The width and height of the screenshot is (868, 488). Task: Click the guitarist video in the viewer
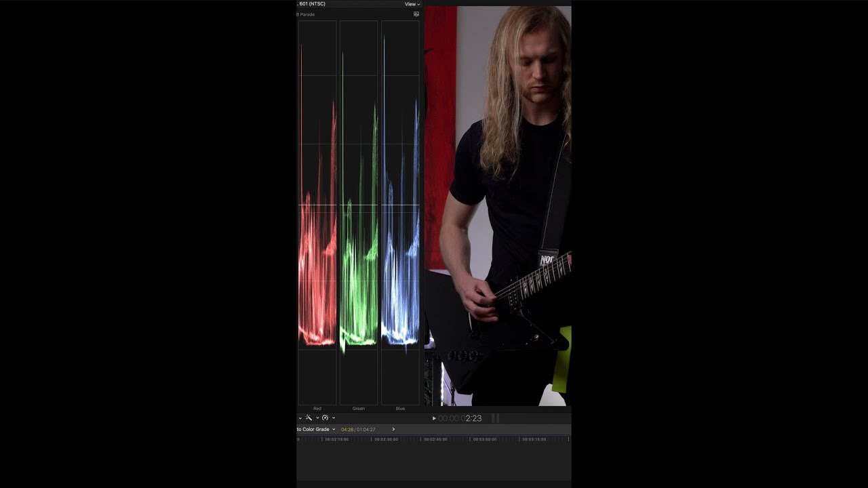498,206
